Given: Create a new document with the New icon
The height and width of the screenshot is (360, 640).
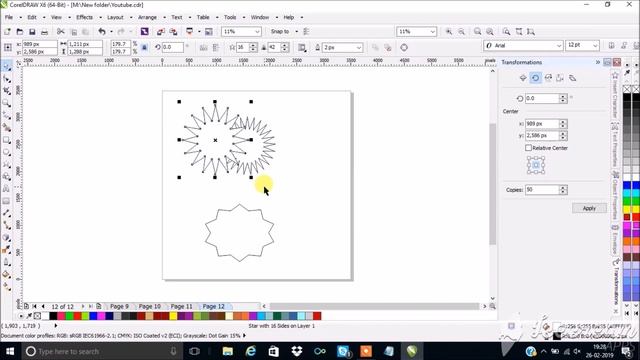Looking at the screenshot, I should pyautogui.click(x=7, y=31).
